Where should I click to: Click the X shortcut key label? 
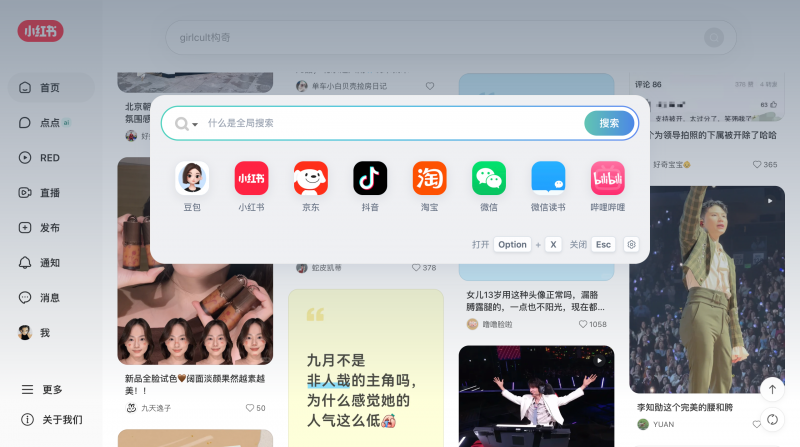point(553,244)
